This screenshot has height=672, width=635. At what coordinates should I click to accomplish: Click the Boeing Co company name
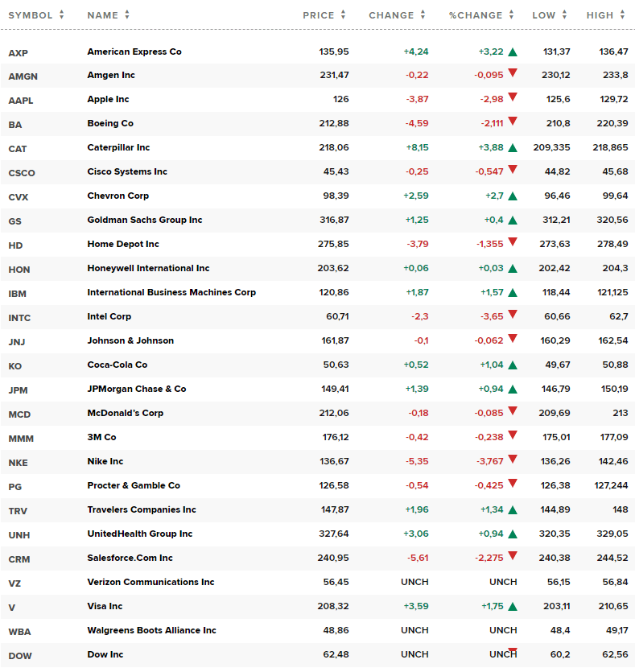(110, 123)
